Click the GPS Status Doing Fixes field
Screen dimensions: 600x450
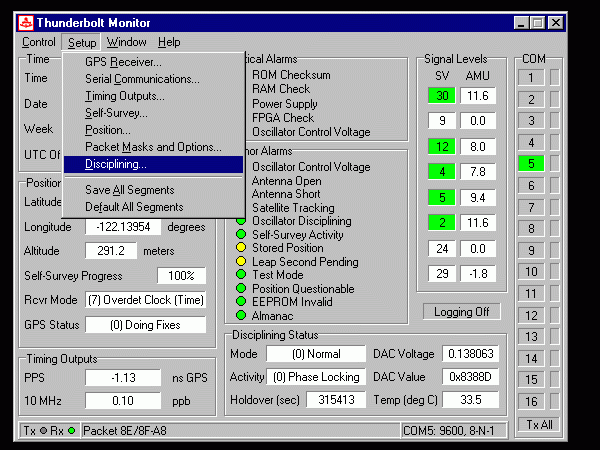click(145, 325)
